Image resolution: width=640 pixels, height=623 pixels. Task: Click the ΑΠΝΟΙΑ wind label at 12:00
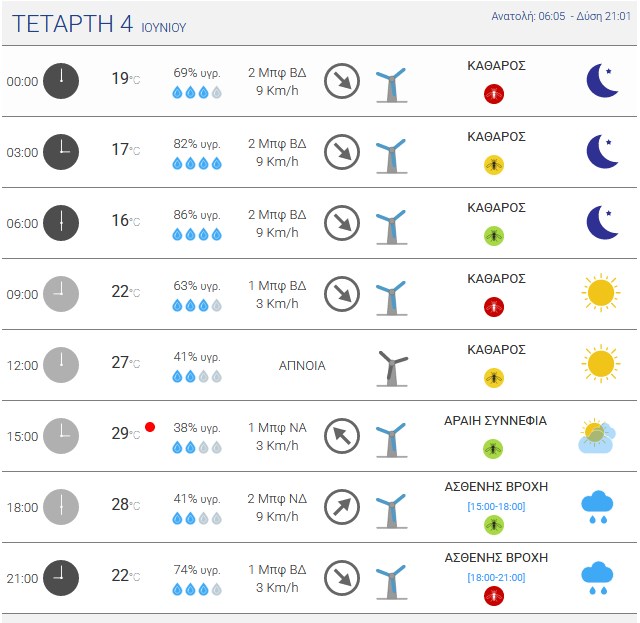tap(302, 365)
